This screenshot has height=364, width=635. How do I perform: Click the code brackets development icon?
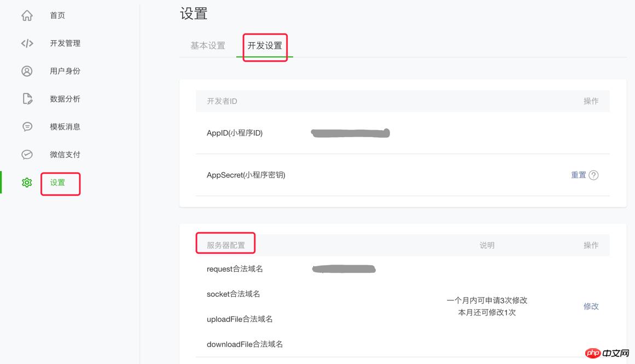tap(27, 44)
